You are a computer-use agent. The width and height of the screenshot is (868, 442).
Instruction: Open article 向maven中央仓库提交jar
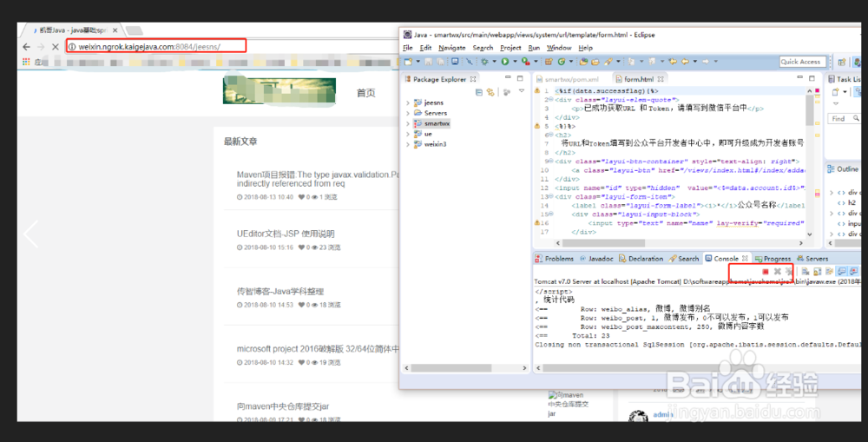[x=283, y=406]
